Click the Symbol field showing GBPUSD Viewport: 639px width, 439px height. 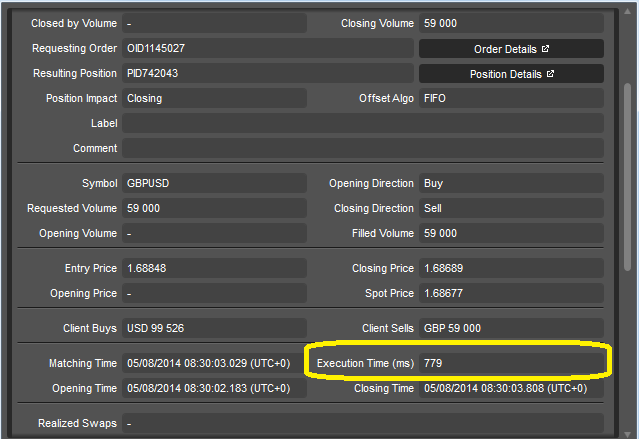[x=214, y=183]
